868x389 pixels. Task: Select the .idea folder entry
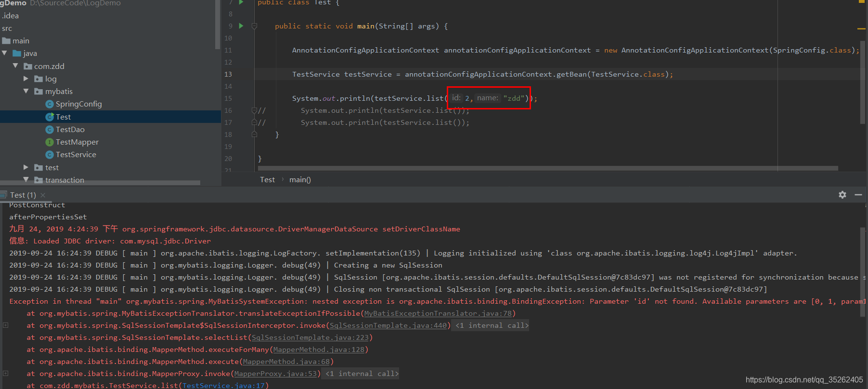tap(10, 15)
